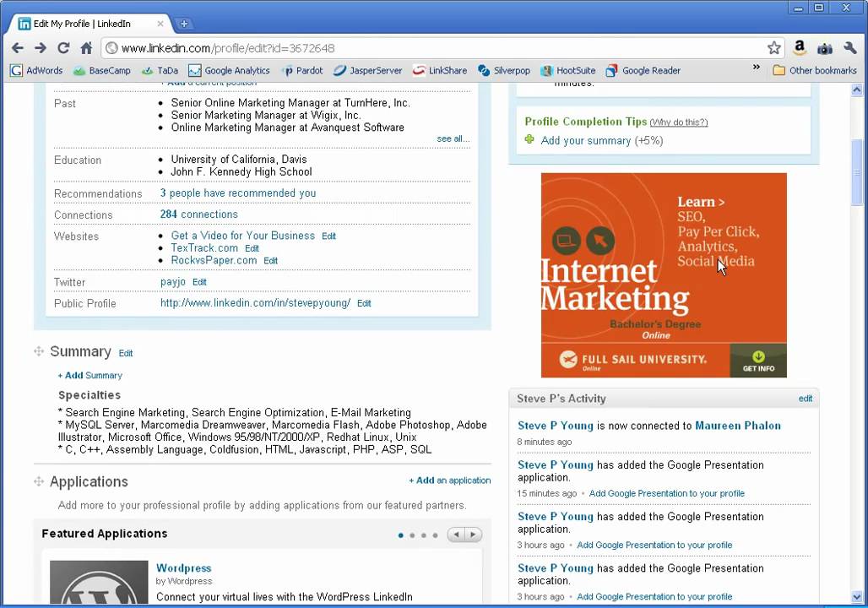Open the Internet Marketing ad banner
The height and width of the screenshot is (608, 868).
click(x=664, y=275)
